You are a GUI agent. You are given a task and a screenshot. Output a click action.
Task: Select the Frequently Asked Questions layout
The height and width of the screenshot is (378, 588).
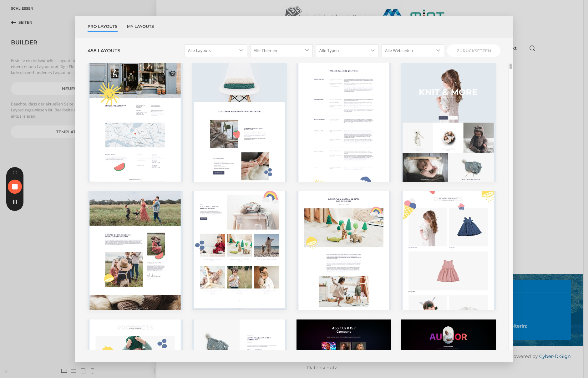[344, 123]
